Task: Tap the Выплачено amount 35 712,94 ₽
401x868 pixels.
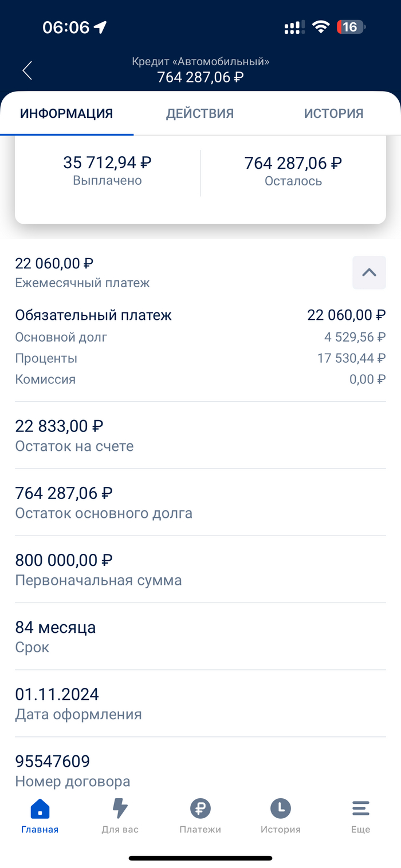Action: point(107,163)
